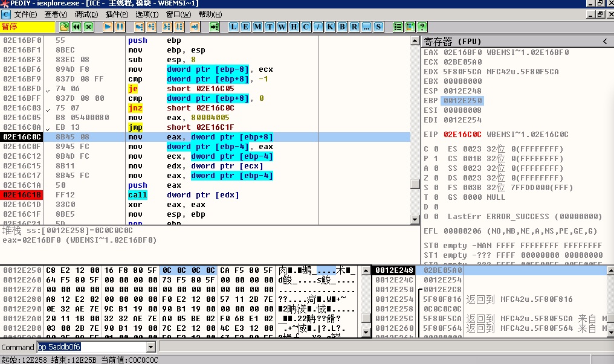The width and height of the screenshot is (614, 364).
Task: Click hex dump address 0012E250
Action: click(22, 270)
